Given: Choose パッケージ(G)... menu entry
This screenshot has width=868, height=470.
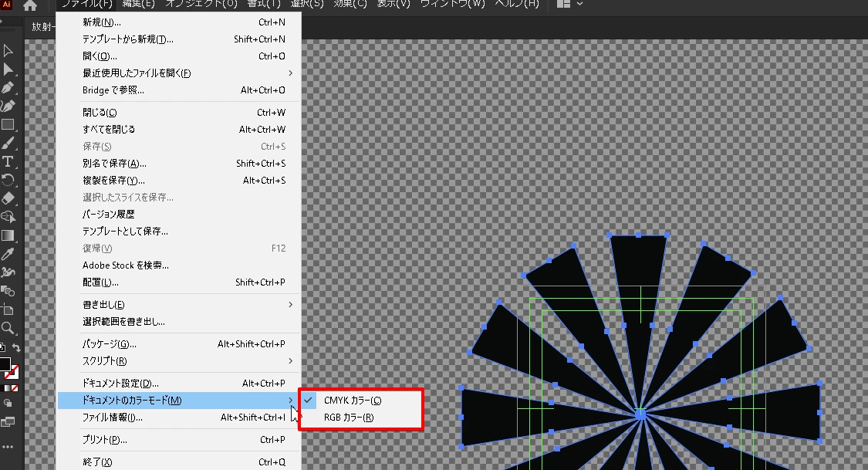Looking at the screenshot, I should pos(179,343).
